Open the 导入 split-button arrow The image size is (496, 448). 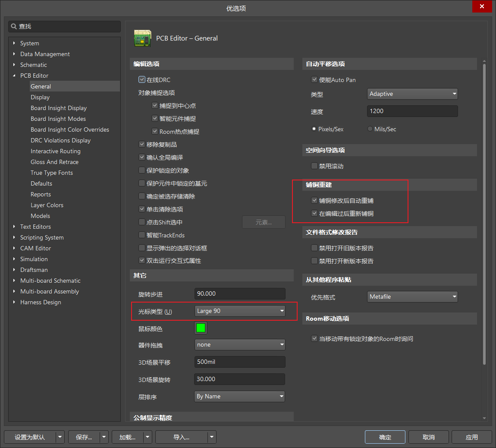[212, 437]
